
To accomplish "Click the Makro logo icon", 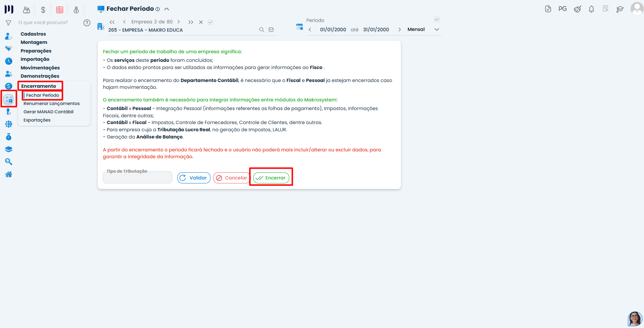I will tap(9, 9).
